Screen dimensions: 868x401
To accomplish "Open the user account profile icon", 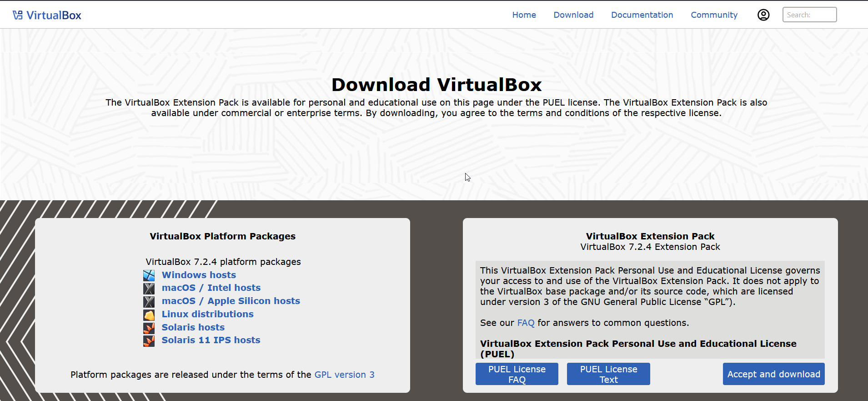I will tap(763, 15).
